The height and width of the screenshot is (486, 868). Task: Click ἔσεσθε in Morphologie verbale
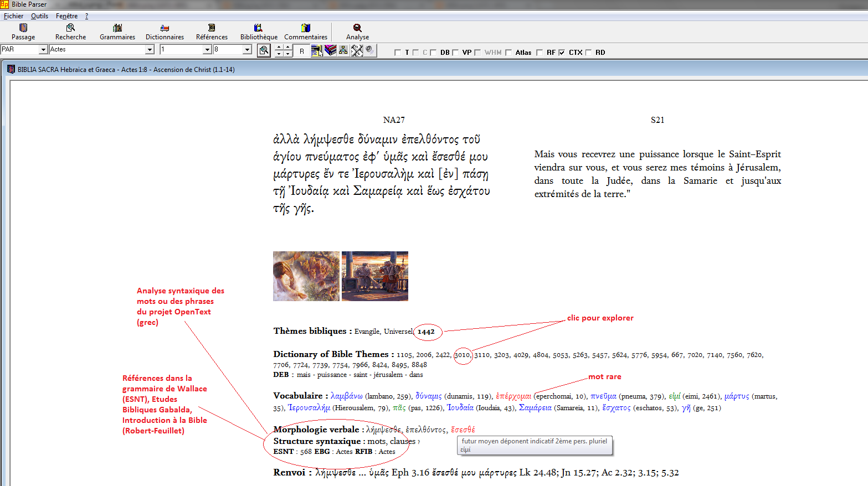463,430
